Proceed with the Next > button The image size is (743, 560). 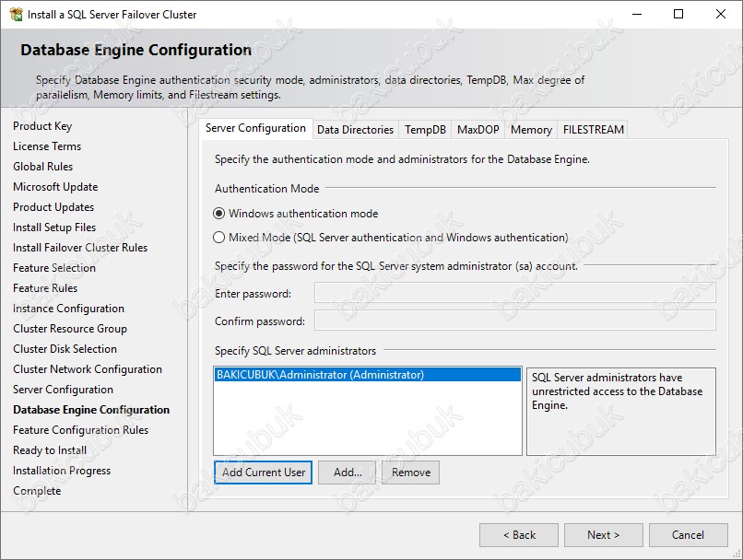click(x=603, y=535)
